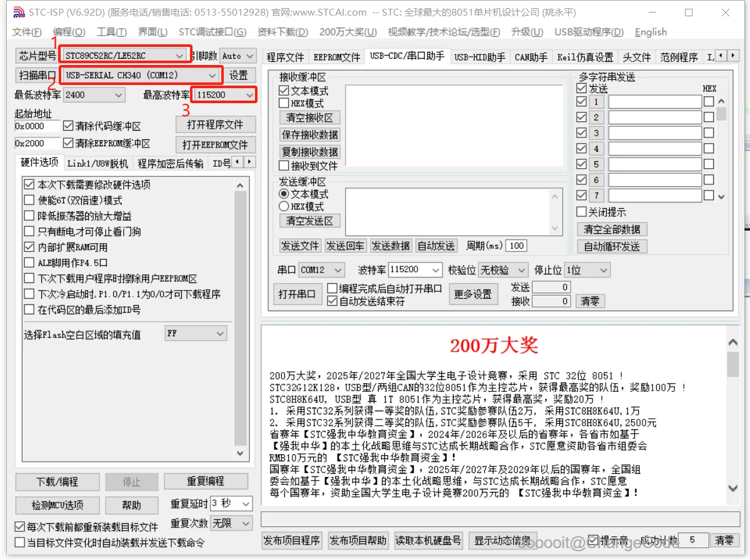
Task: Open the 扫描串口 CH340 port dropdown
Action: point(213,75)
